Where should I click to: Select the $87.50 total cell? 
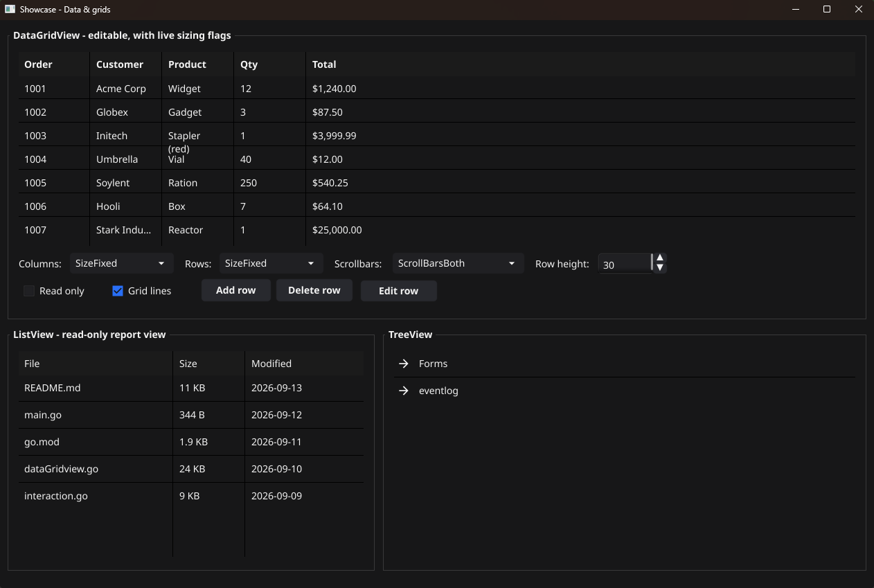pyautogui.click(x=580, y=112)
